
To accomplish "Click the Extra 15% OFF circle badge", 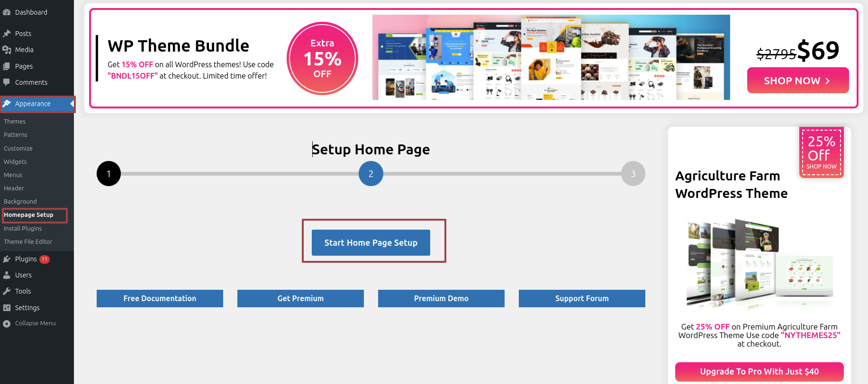I will 322,58.
